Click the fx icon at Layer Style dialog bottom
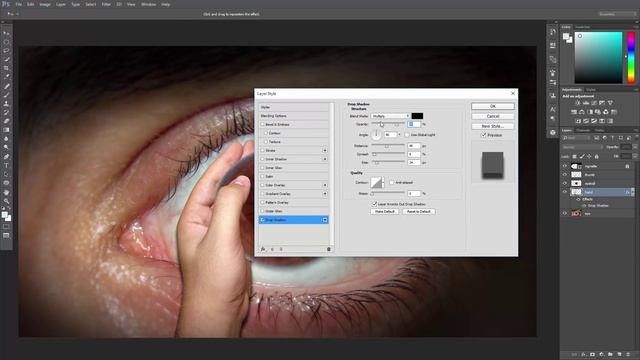The height and width of the screenshot is (360, 640). click(263, 249)
